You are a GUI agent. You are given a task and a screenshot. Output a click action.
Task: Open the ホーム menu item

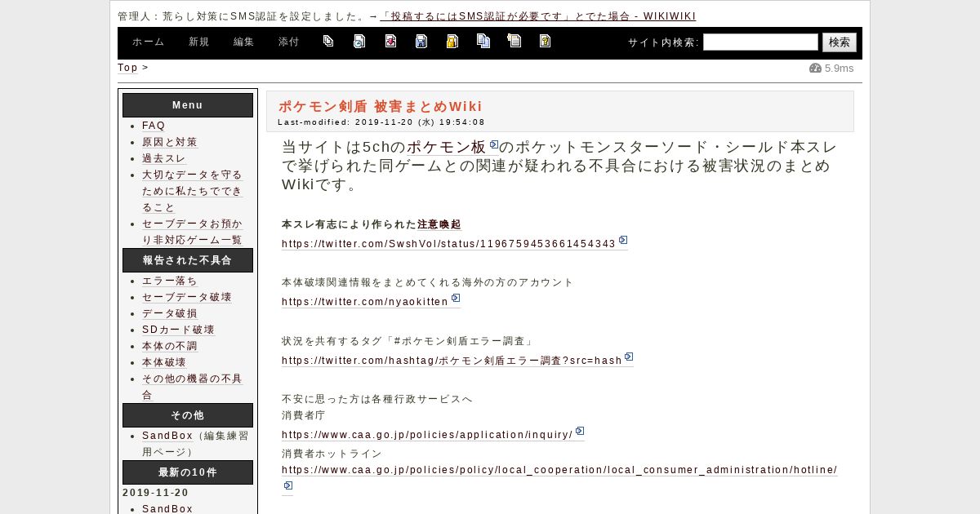click(x=148, y=42)
